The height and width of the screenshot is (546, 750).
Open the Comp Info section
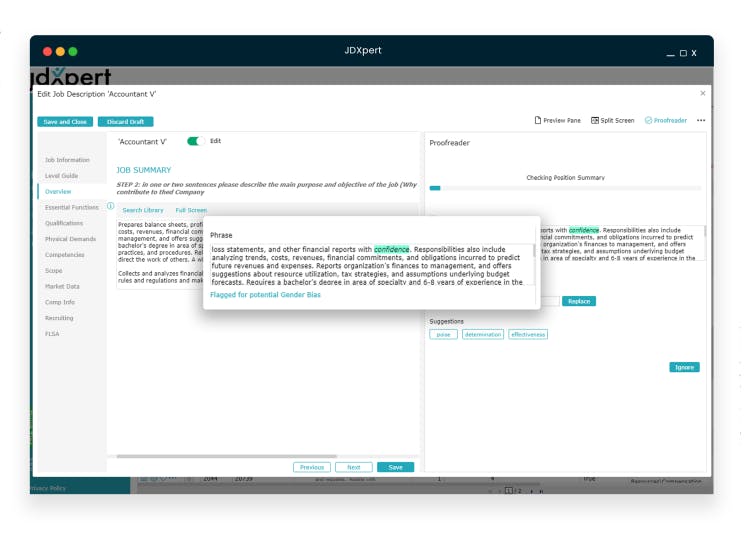(x=60, y=302)
